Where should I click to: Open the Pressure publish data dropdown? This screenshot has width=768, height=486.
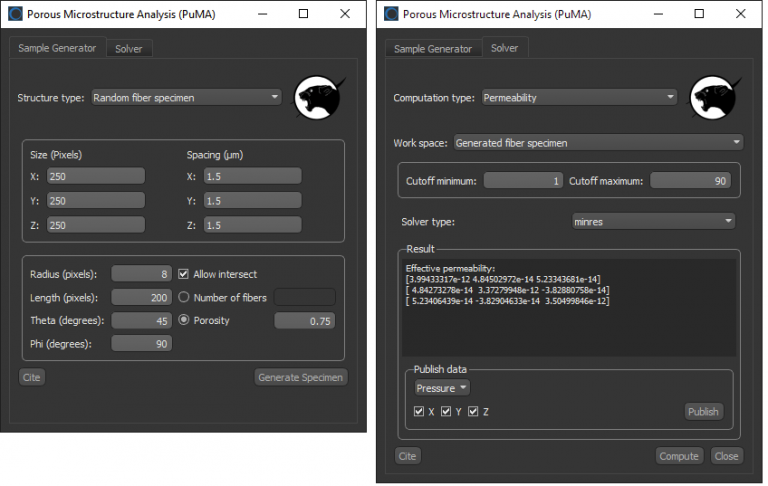(x=442, y=388)
